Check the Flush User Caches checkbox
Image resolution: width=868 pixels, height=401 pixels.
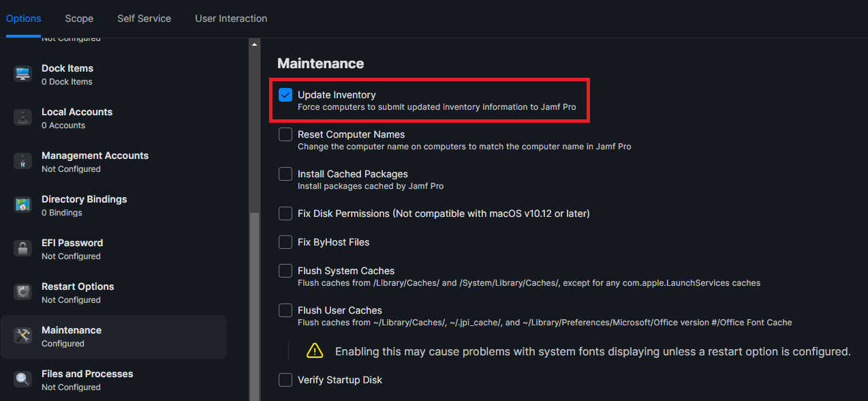point(285,310)
